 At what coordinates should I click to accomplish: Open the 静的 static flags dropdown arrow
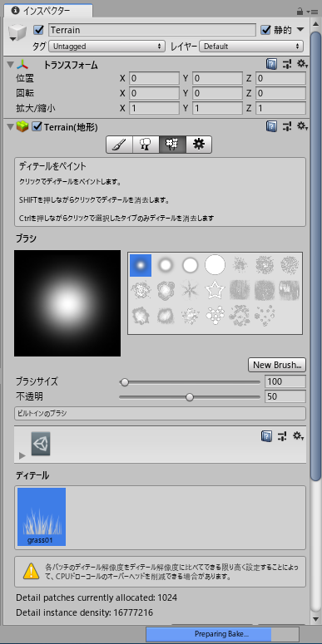pyautogui.click(x=300, y=30)
